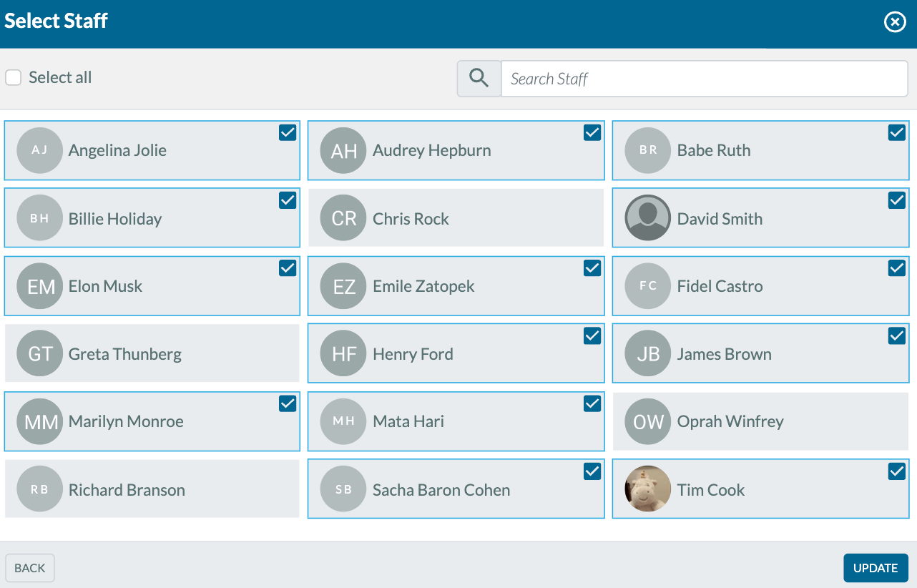Image resolution: width=917 pixels, height=588 pixels.
Task: Uncheck Billie Holiday's checkbox
Action: (x=288, y=200)
